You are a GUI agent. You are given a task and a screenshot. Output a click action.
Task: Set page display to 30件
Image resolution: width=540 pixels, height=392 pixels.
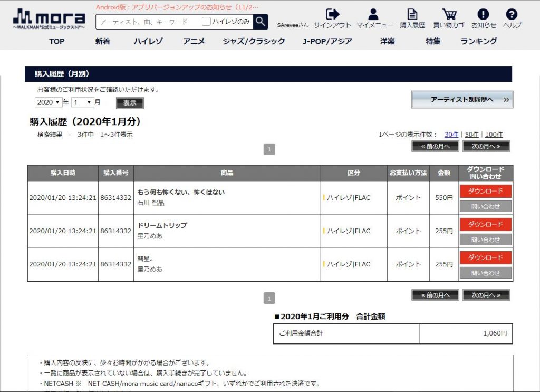tap(451, 135)
